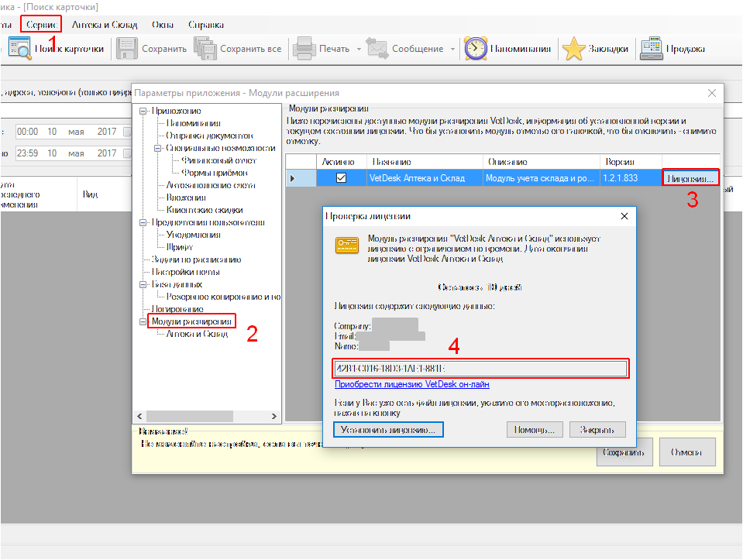The height and width of the screenshot is (560, 743).
Task: Collapse Модули расширения tree node
Action: 143,321
